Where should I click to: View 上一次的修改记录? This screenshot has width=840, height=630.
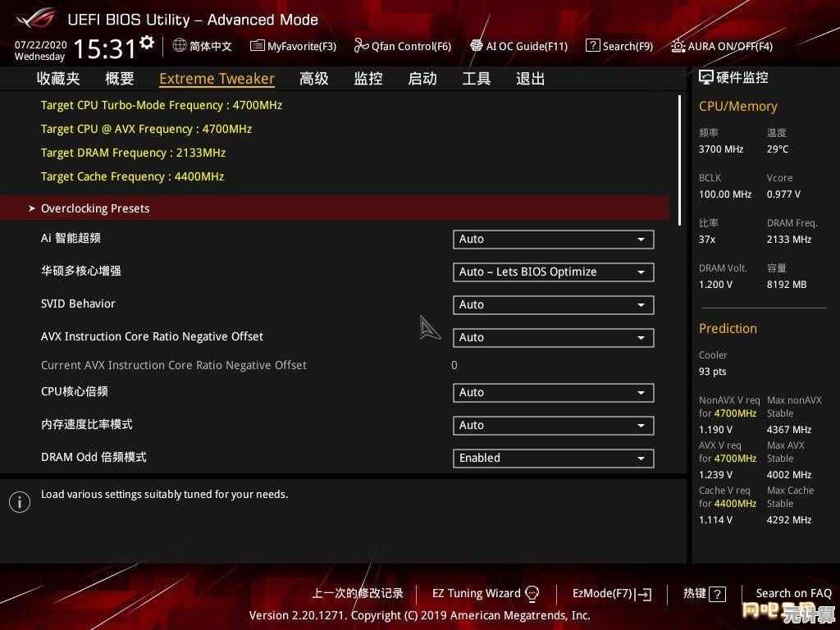click(x=358, y=593)
